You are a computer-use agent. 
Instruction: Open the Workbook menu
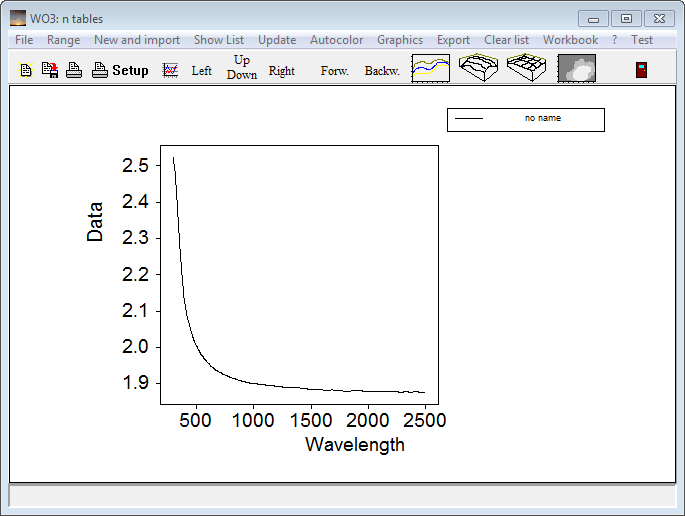pos(570,40)
